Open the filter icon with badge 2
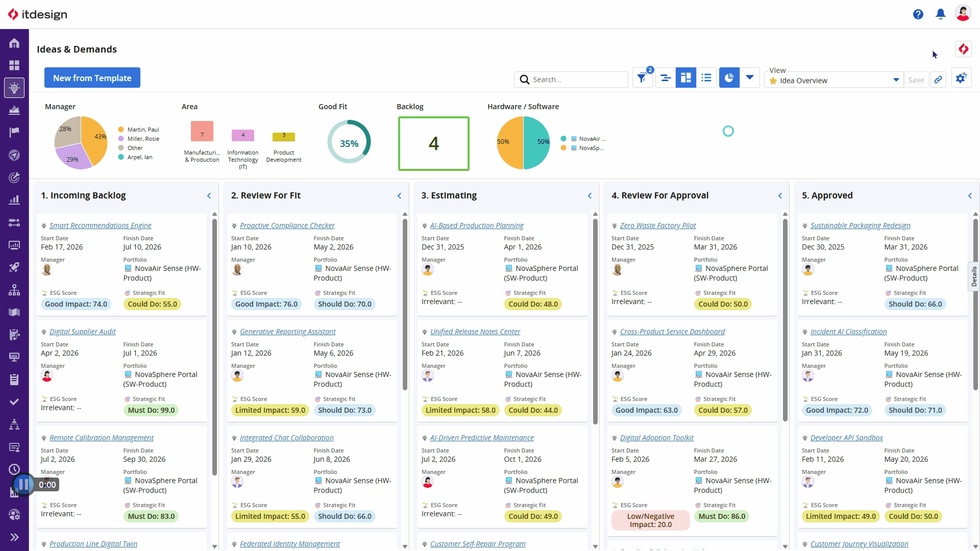This screenshot has width=980, height=551. point(642,78)
